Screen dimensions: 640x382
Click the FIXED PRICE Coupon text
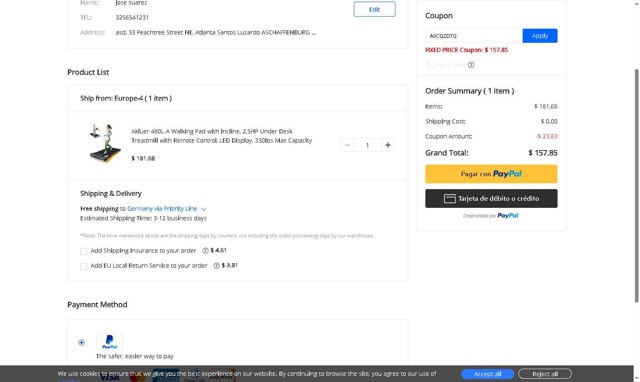467,50
